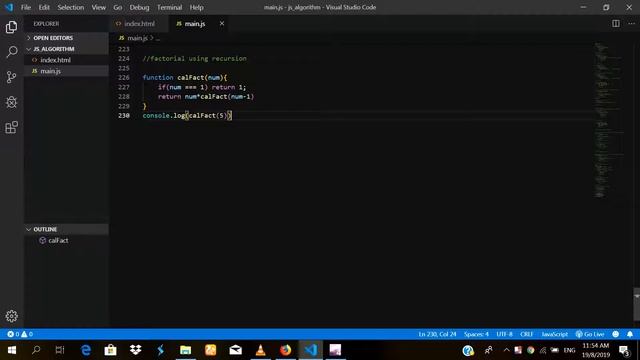Screen dimensions: 640x360
Task: Click the VS Code logo in title bar
Action: [9, 7]
